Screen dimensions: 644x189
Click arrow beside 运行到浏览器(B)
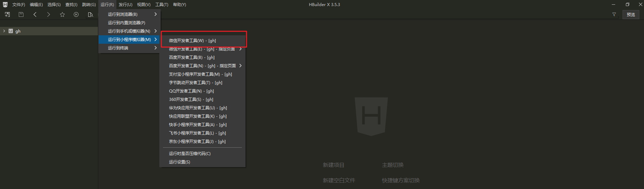click(156, 14)
